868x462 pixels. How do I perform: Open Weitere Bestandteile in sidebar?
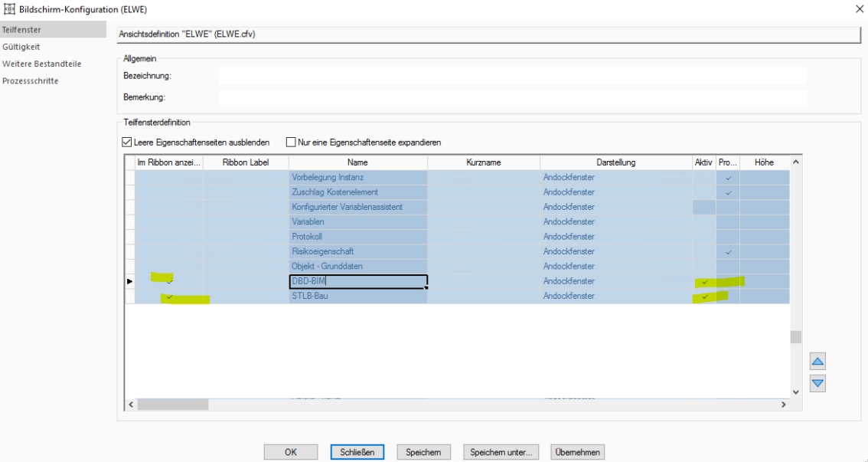41,64
